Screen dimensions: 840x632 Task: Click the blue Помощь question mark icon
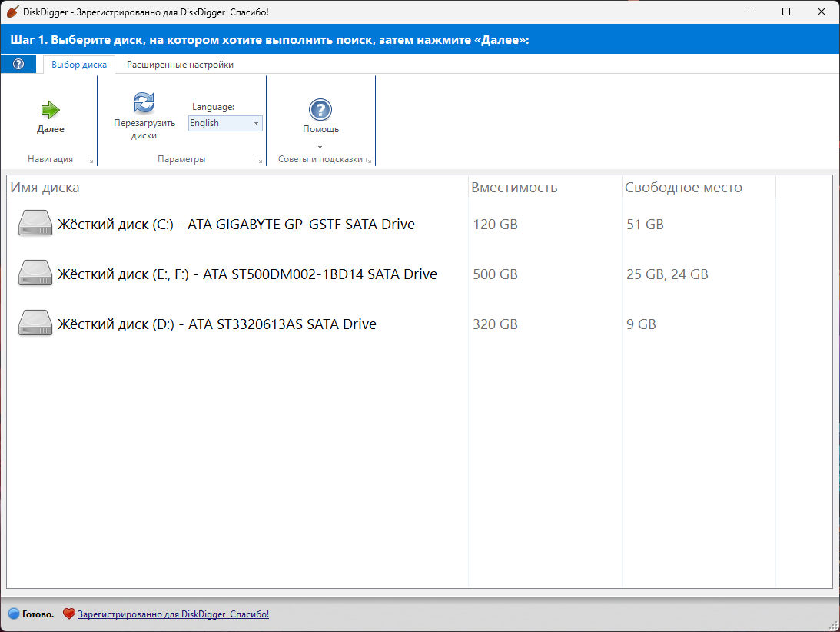click(320, 110)
